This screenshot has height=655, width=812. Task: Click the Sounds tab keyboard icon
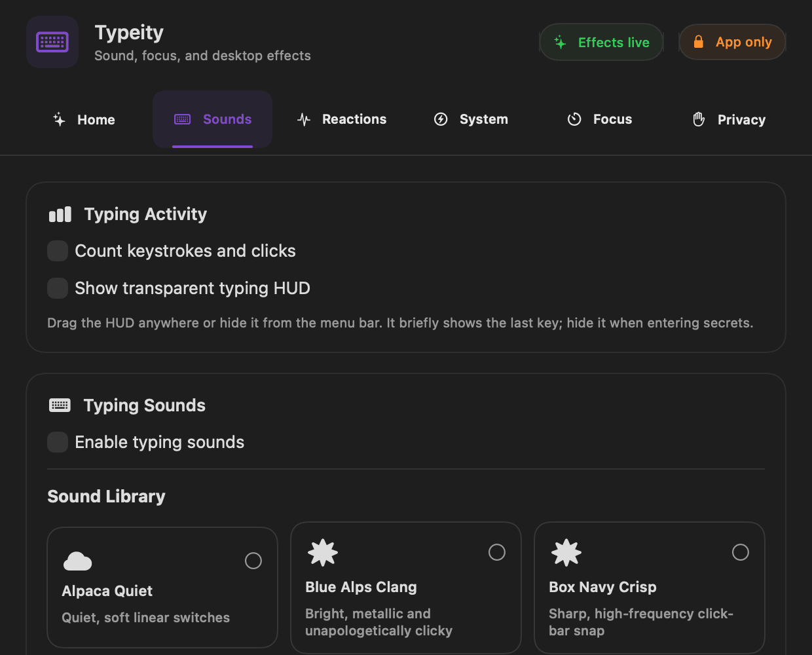[183, 119]
